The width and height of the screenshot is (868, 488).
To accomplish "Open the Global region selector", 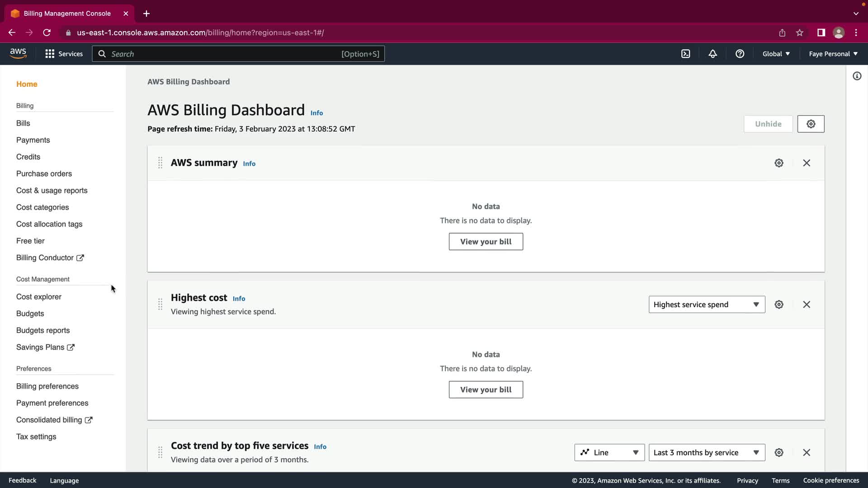I will click(776, 54).
